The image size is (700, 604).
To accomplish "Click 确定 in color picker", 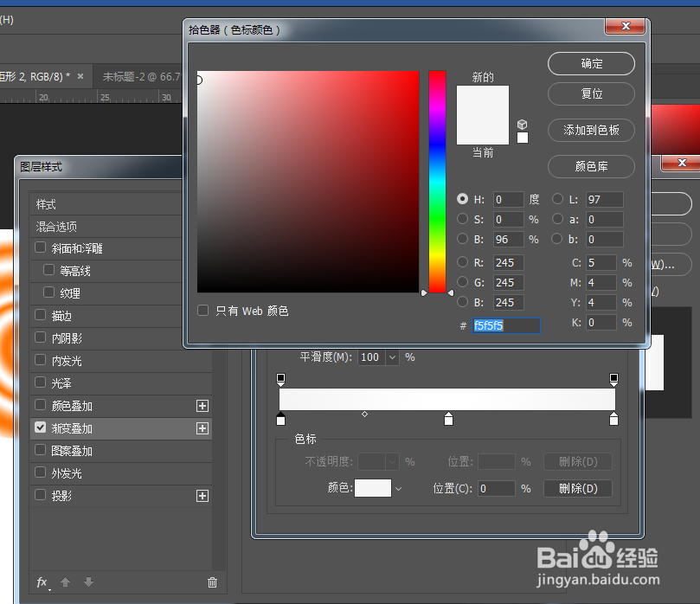I will [x=591, y=64].
